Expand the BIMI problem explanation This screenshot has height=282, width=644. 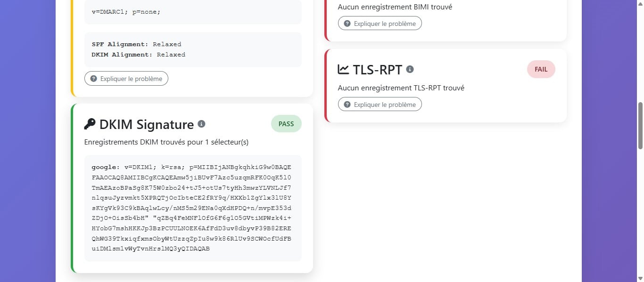[x=380, y=23]
